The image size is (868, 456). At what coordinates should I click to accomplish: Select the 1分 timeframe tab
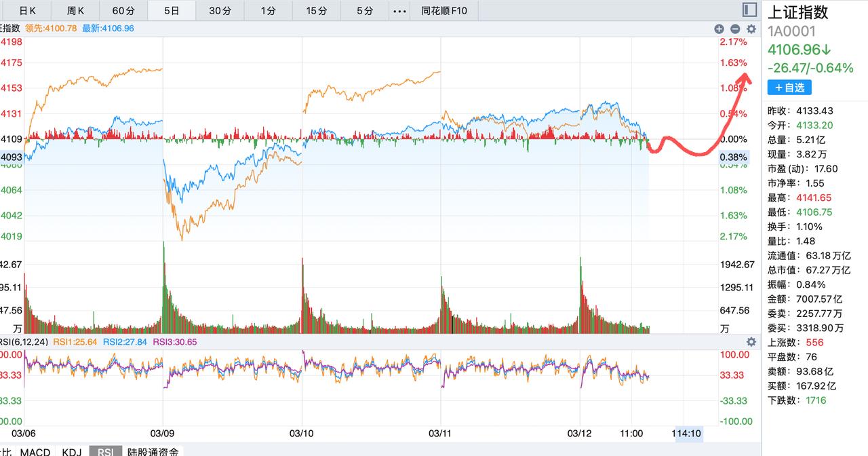pyautogui.click(x=269, y=11)
